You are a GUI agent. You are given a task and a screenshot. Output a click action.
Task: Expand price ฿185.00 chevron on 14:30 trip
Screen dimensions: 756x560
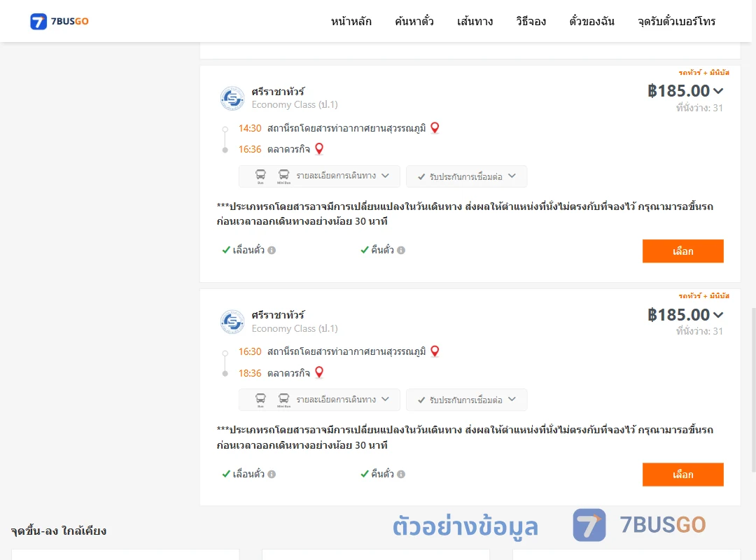pos(718,91)
